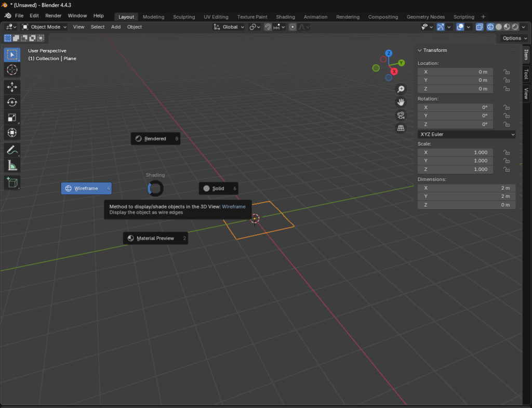Choose the subtract selection mode icon
Image resolution: width=532 pixels, height=408 pixels.
coord(24,38)
